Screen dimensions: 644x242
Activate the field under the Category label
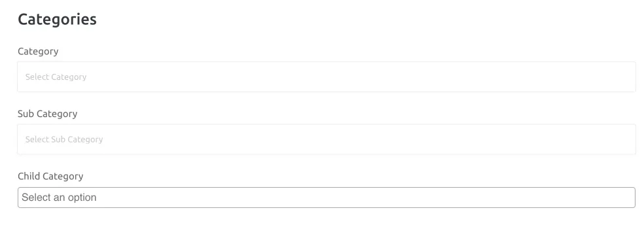[327, 77]
